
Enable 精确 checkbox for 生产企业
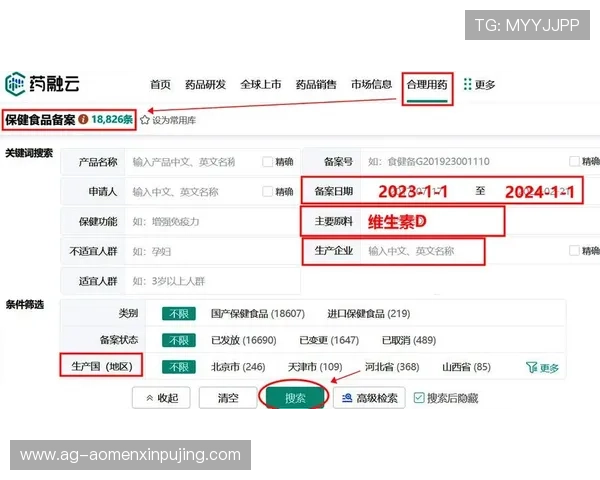tap(574, 251)
